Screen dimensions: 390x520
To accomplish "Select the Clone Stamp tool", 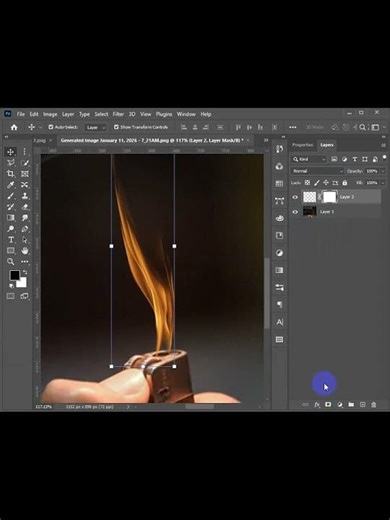I will (x=24, y=196).
